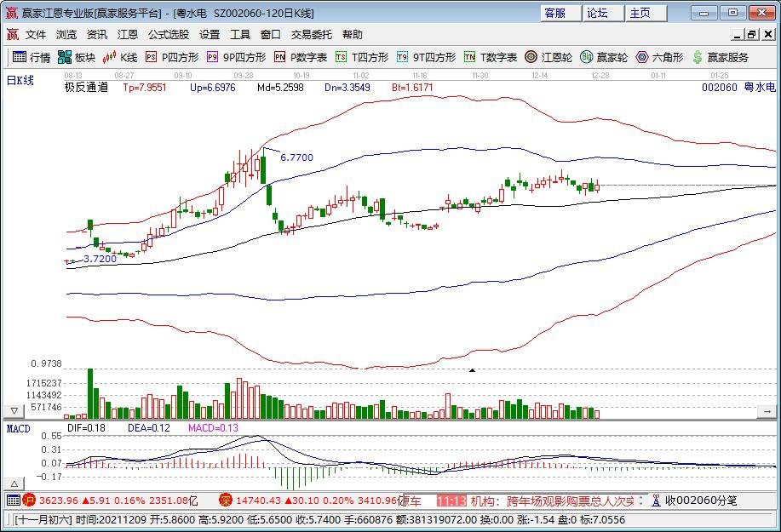Screen dimensions: 781x532
Task: Open the P数字表 tool
Action: click(301, 57)
